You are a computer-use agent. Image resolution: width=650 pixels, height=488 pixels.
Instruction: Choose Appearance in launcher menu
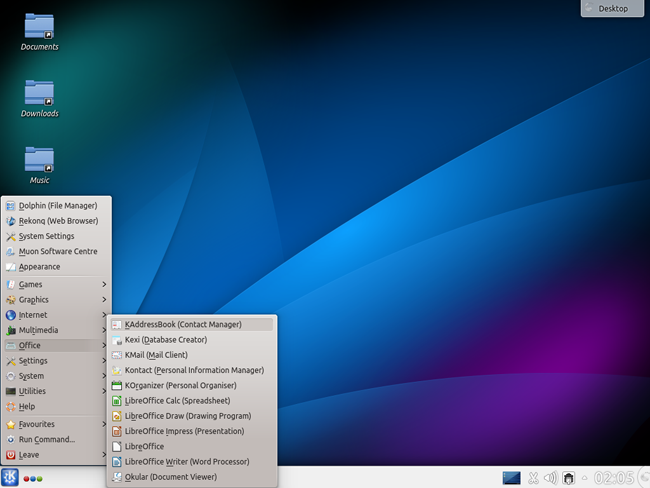point(56,267)
